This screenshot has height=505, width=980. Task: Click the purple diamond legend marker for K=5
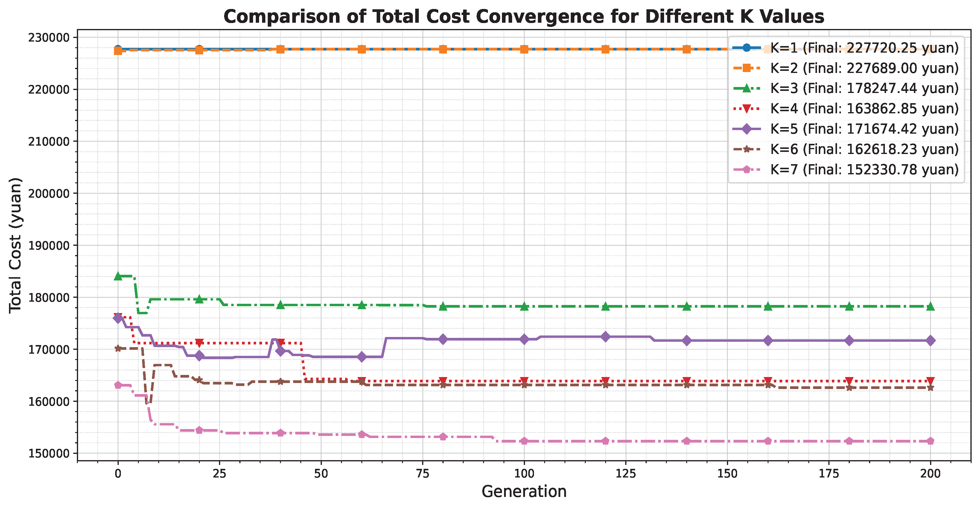[x=746, y=129]
